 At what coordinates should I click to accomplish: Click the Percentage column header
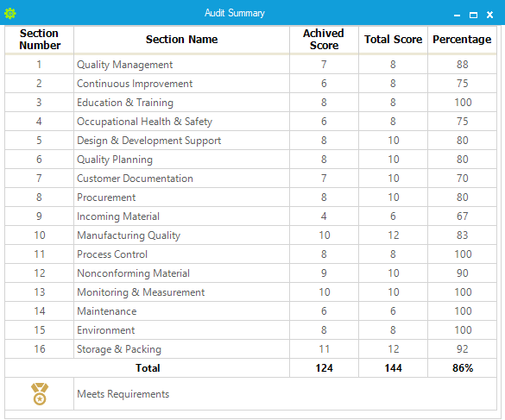(x=462, y=40)
